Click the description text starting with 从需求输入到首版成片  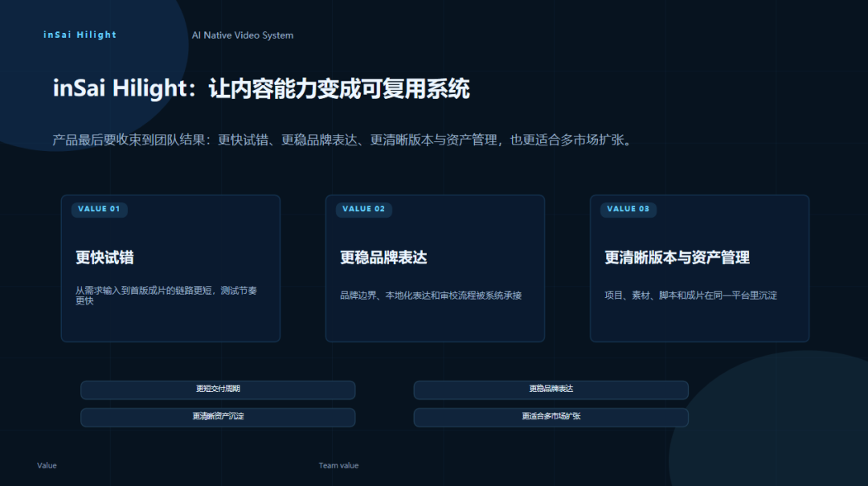tap(166, 296)
